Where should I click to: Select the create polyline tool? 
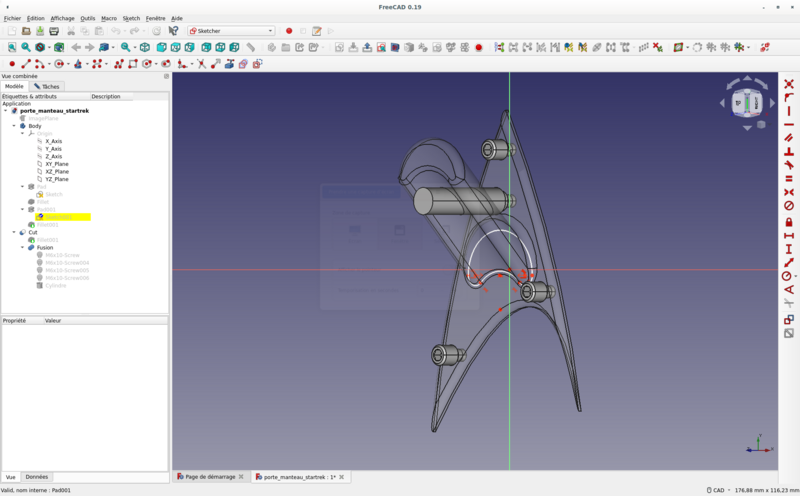119,64
